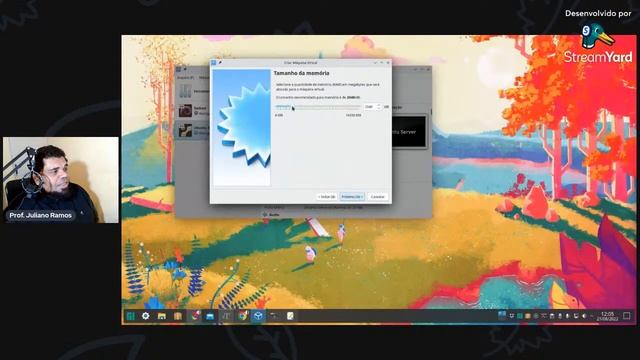Increase memory with the spinbox up arrow
Screen dimensions: 640x360
(x=379, y=105)
